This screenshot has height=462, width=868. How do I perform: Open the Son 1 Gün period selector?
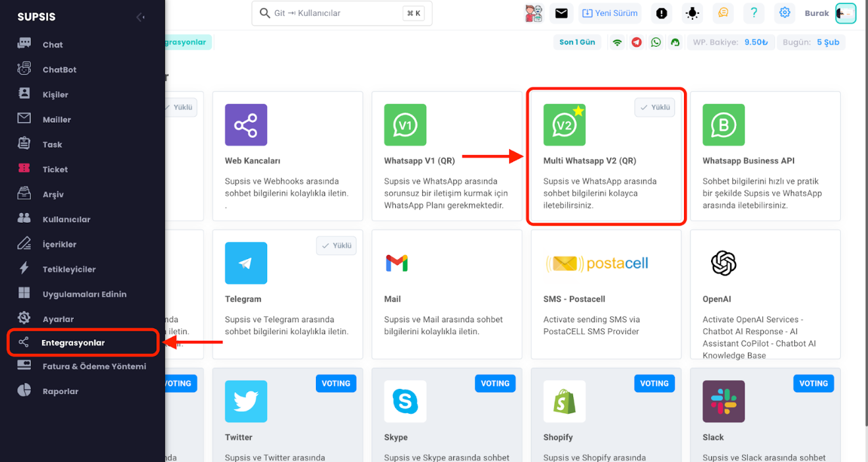point(577,42)
